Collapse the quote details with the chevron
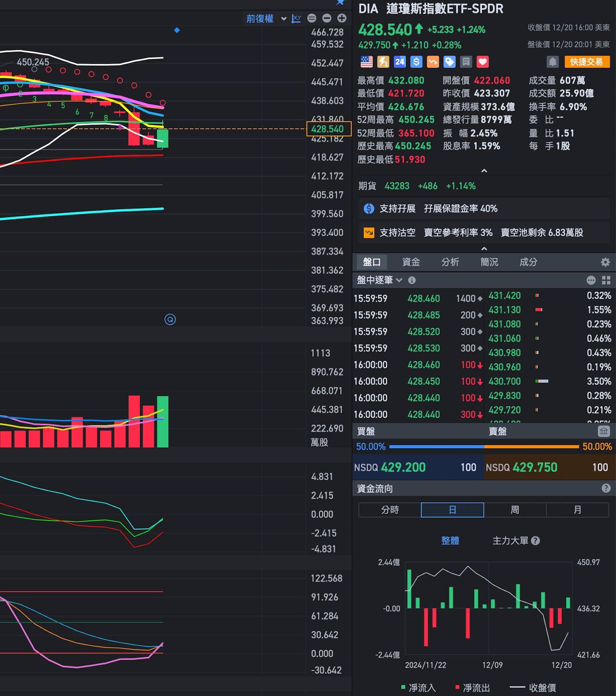616x696 pixels. click(x=484, y=171)
